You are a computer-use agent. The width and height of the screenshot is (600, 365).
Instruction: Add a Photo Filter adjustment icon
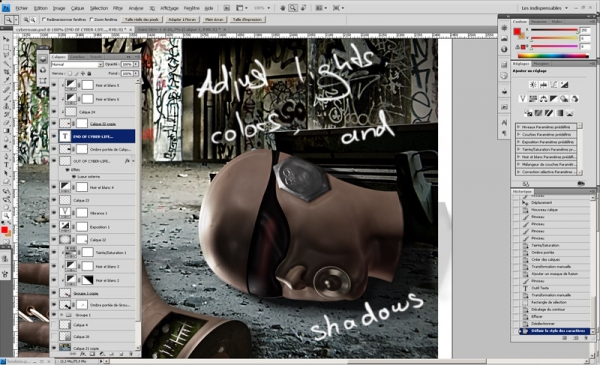(x=564, y=99)
